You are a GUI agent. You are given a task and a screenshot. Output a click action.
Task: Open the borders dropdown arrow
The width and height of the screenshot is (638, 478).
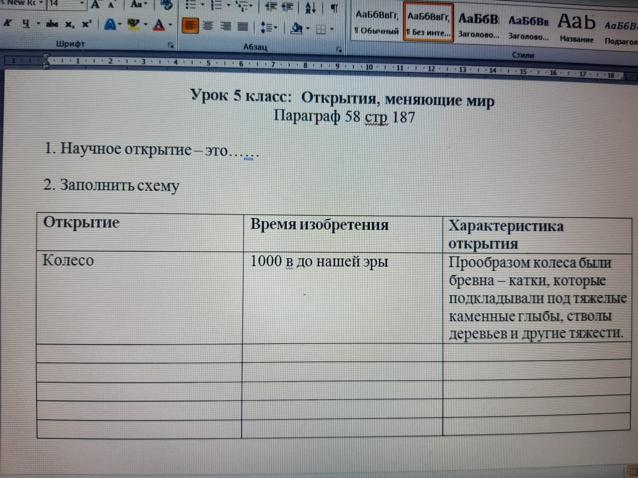coord(332,29)
